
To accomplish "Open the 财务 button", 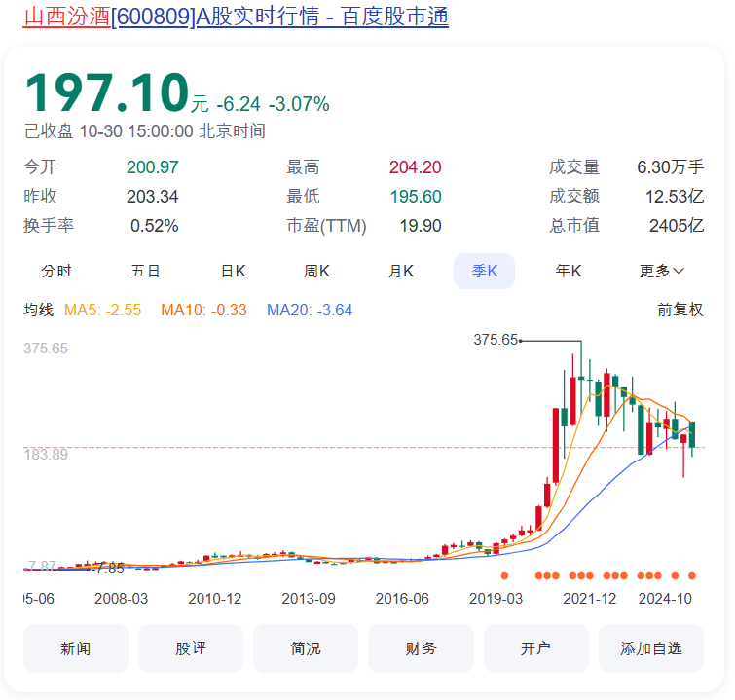I will point(421,648).
